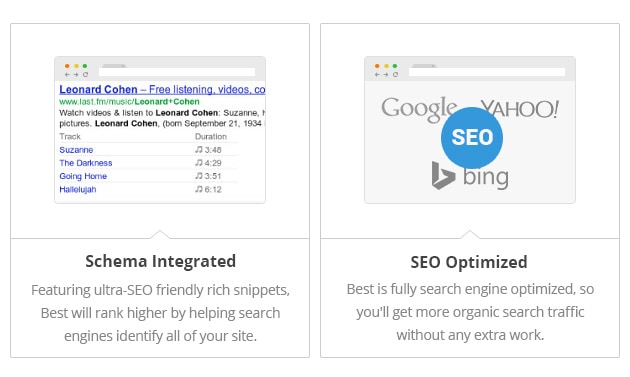
Task: Open the Going Home track link
Action: [83, 176]
